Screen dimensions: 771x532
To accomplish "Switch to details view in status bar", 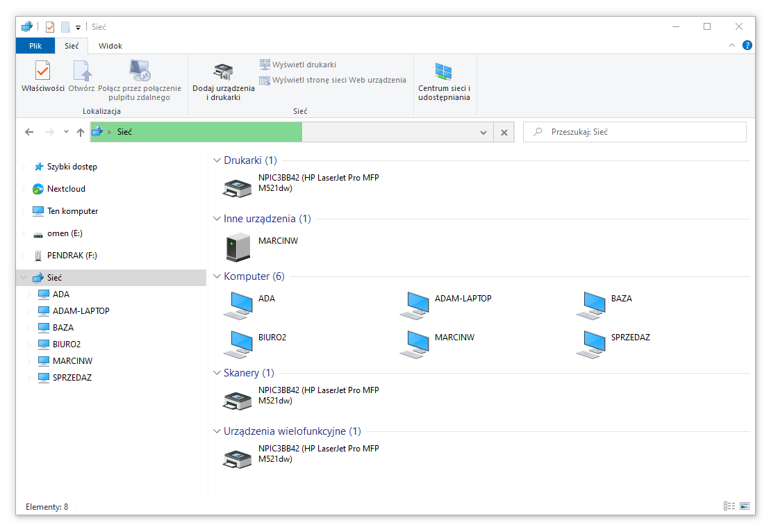I will [729, 506].
